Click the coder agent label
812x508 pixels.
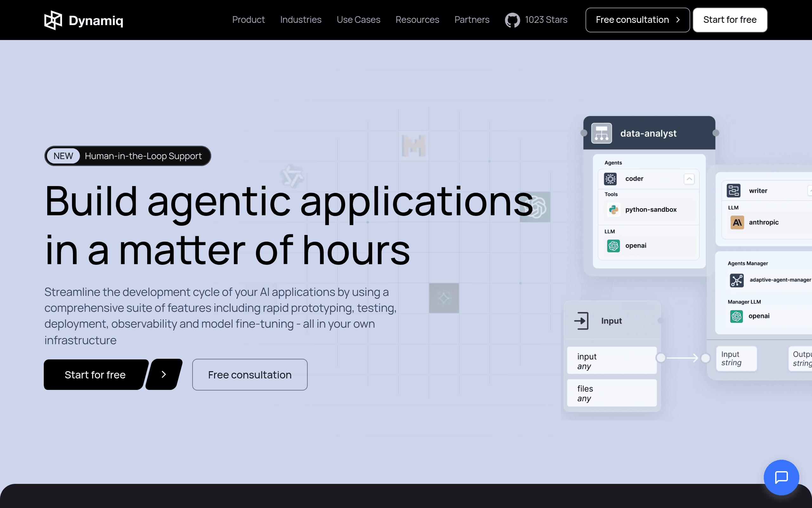[x=634, y=179]
